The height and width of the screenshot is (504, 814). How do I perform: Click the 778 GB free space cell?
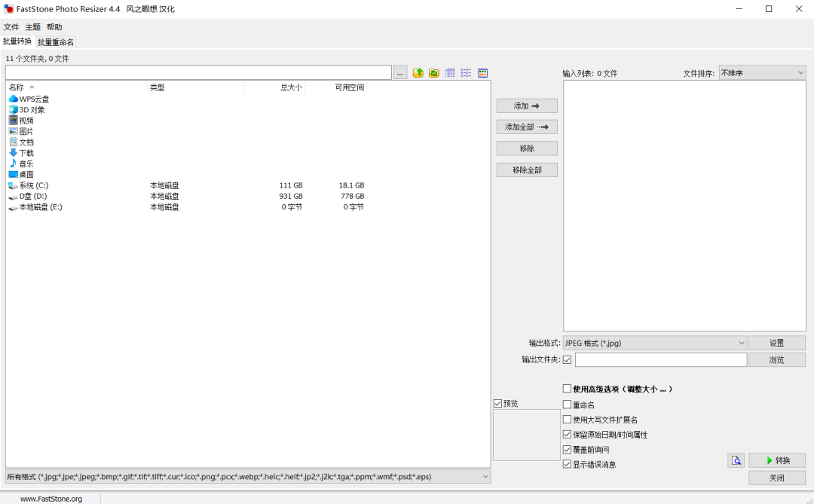click(x=353, y=196)
